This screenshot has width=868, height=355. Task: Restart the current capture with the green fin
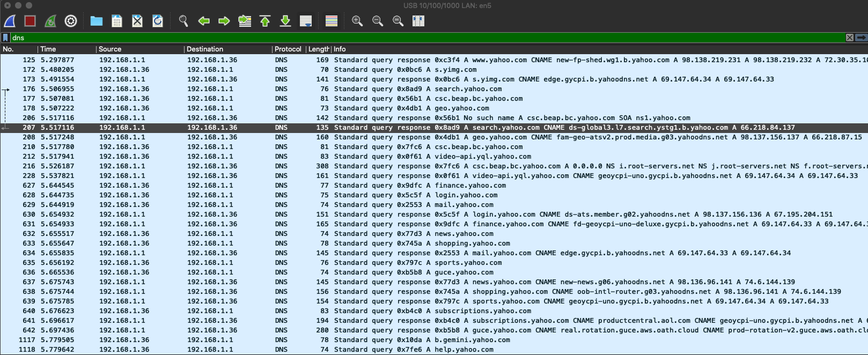50,21
